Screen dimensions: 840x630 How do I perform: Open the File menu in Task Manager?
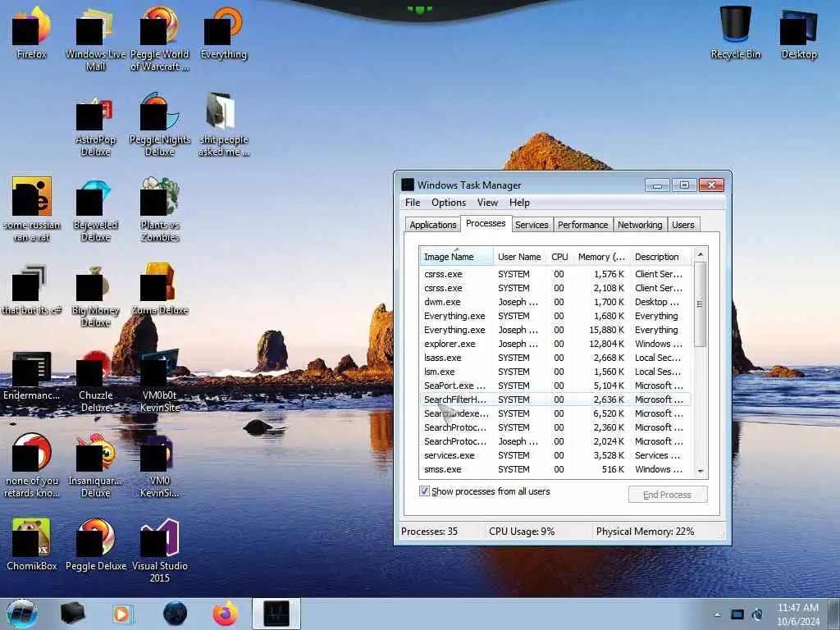(413, 203)
